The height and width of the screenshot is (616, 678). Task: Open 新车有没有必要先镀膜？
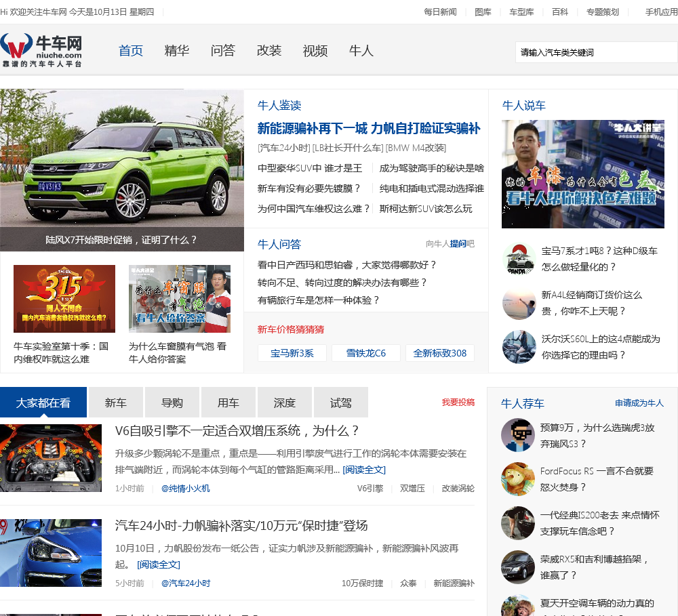pyautogui.click(x=310, y=188)
